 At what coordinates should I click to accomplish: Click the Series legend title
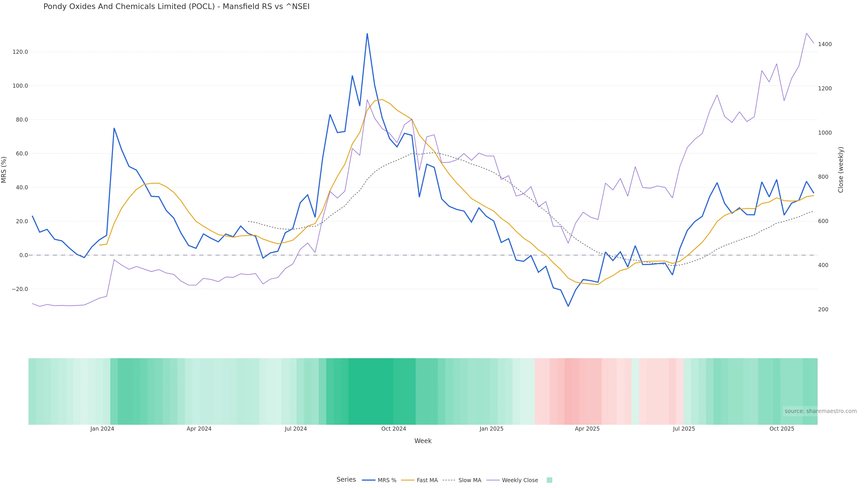pos(346,480)
